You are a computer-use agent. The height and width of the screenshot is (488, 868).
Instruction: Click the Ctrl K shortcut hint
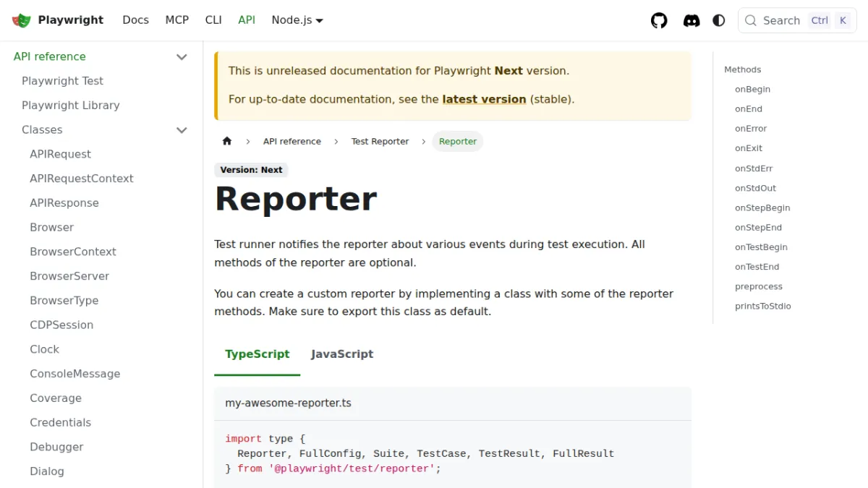tap(830, 20)
